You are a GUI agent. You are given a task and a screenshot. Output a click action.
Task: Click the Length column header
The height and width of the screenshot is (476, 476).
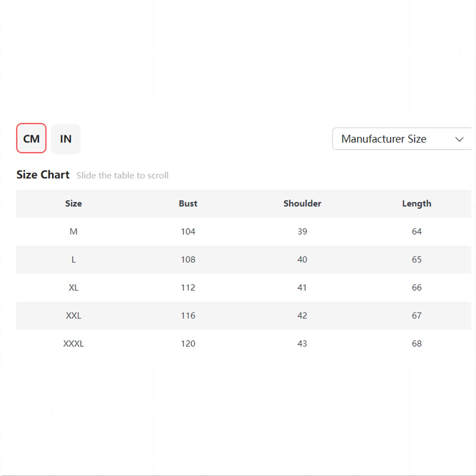pyautogui.click(x=416, y=204)
